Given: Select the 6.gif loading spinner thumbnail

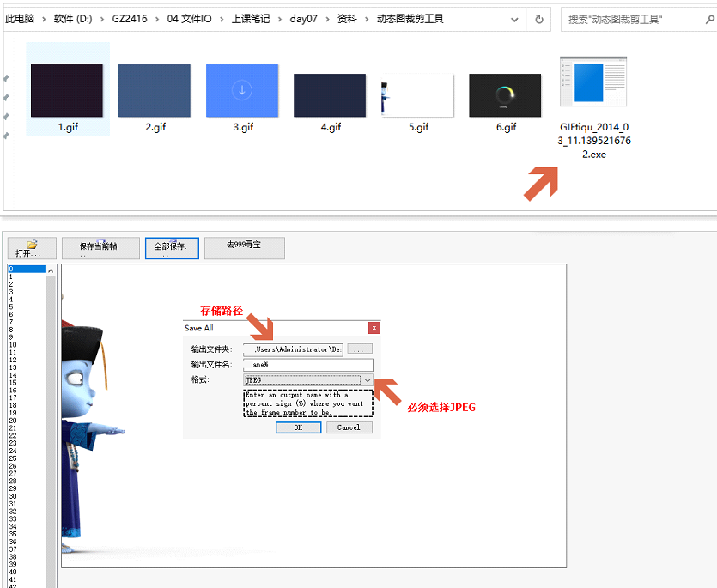Looking at the screenshot, I should 505,95.
